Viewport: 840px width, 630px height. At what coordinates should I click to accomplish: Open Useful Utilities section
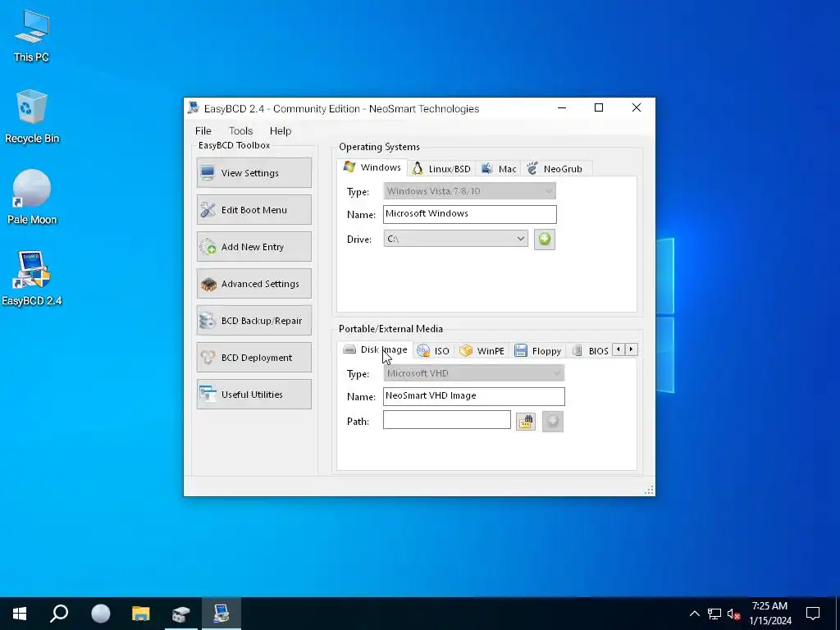click(254, 395)
